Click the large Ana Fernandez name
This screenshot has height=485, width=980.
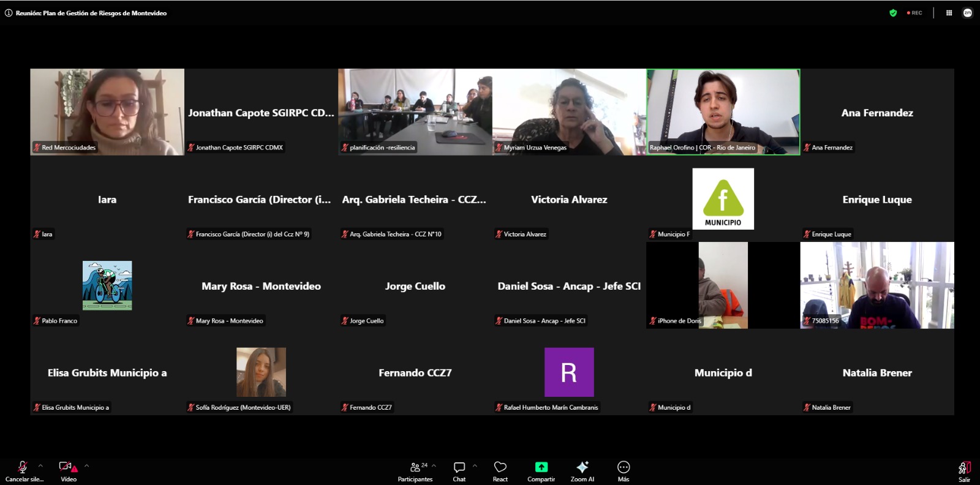coord(877,113)
